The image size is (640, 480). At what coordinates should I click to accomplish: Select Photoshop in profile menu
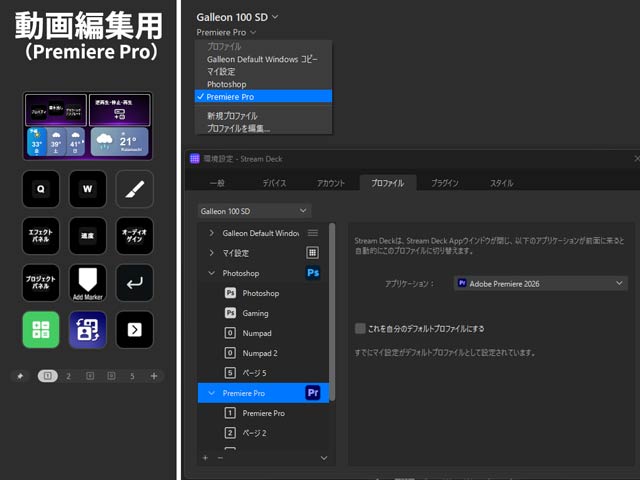[x=263, y=84]
